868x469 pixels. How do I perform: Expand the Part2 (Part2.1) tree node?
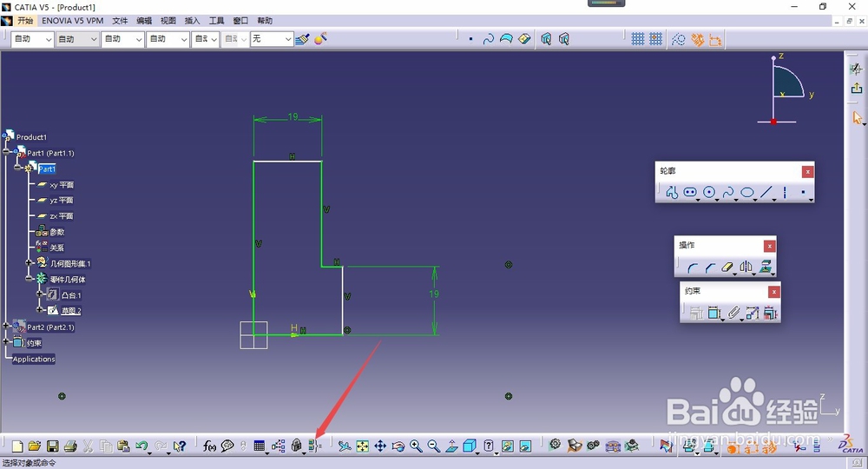click(6, 326)
